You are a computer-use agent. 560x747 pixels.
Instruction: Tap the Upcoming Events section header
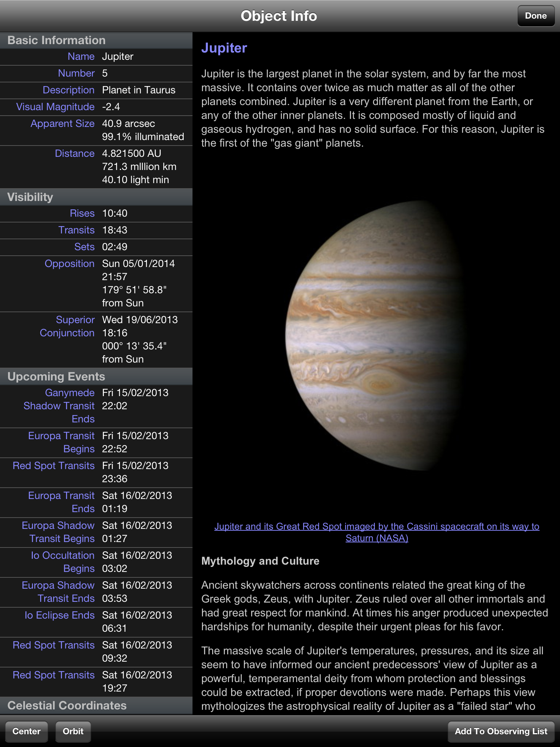pyautogui.click(x=96, y=376)
